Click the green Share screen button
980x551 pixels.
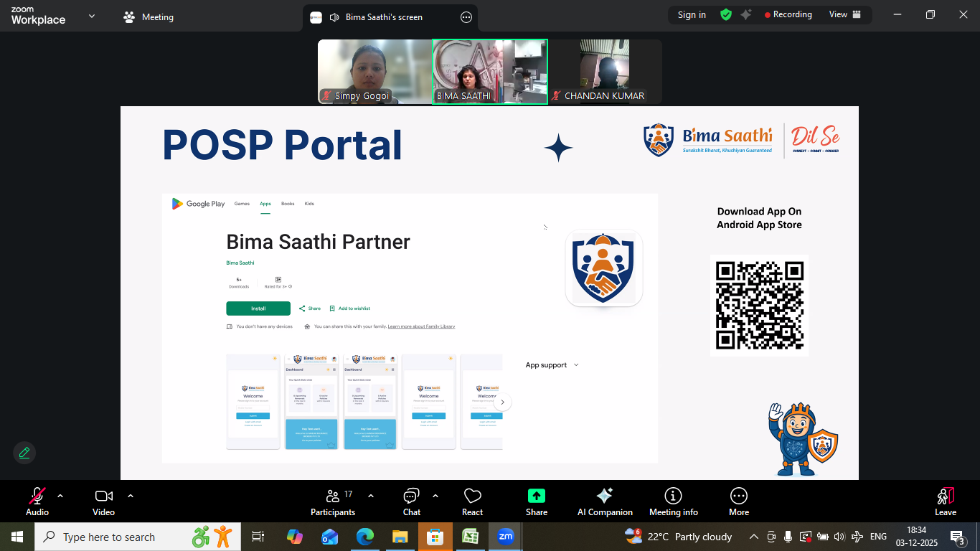(536, 501)
